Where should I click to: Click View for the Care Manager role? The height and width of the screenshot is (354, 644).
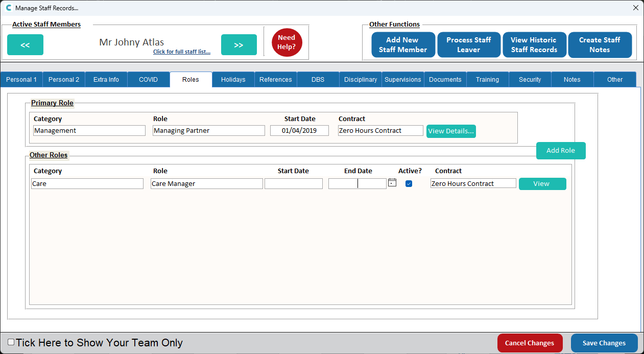click(x=542, y=184)
